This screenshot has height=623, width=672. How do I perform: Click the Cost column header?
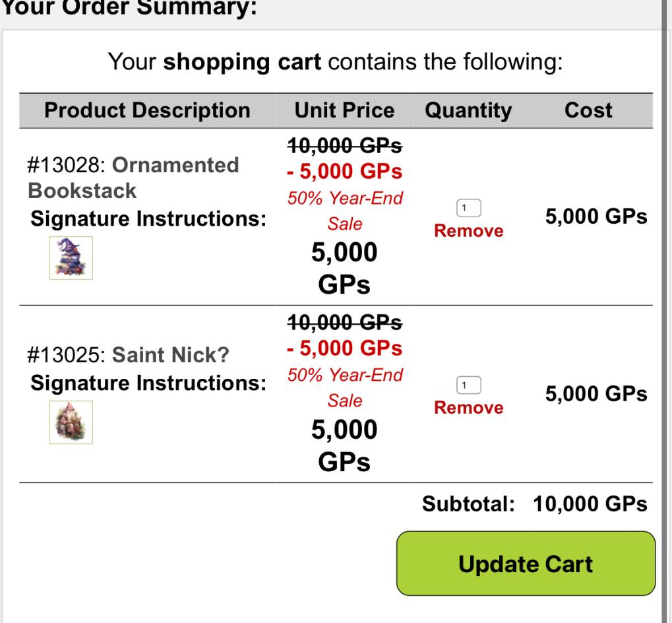click(588, 110)
